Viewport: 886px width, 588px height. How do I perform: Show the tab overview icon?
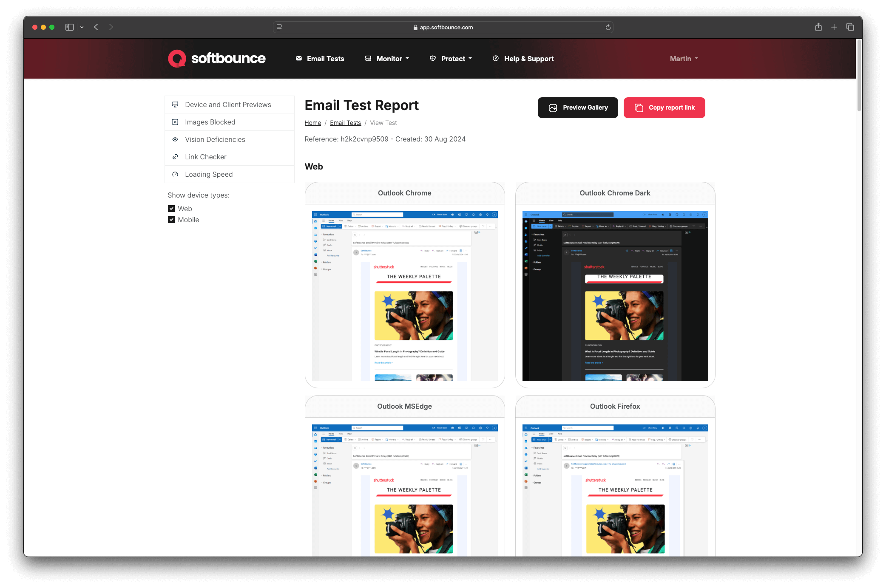click(850, 27)
